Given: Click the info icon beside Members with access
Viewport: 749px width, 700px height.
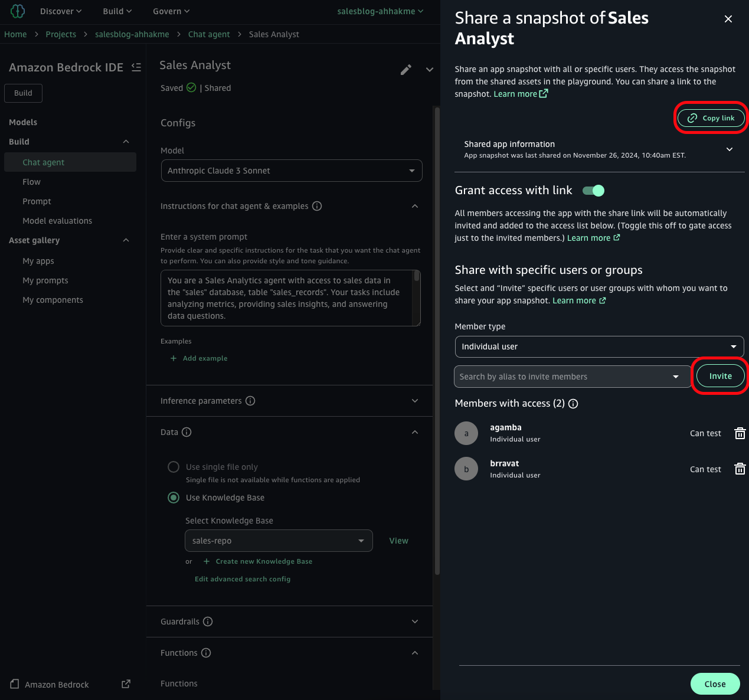Looking at the screenshot, I should pos(573,404).
